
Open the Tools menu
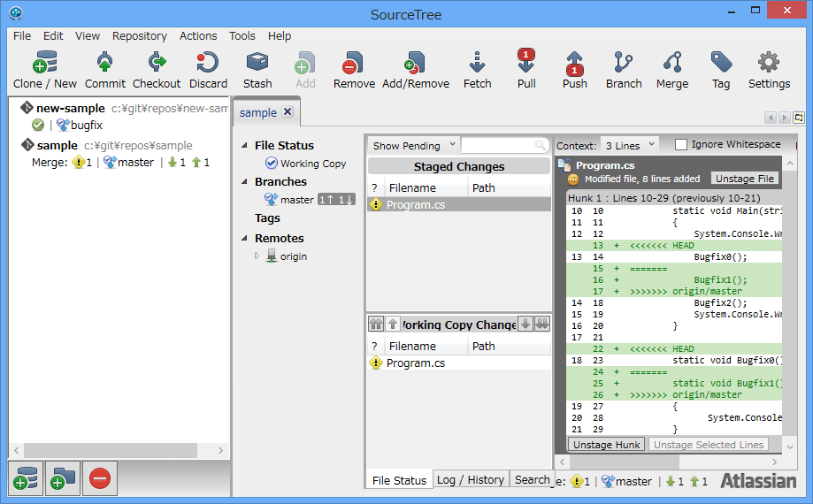pyautogui.click(x=242, y=35)
